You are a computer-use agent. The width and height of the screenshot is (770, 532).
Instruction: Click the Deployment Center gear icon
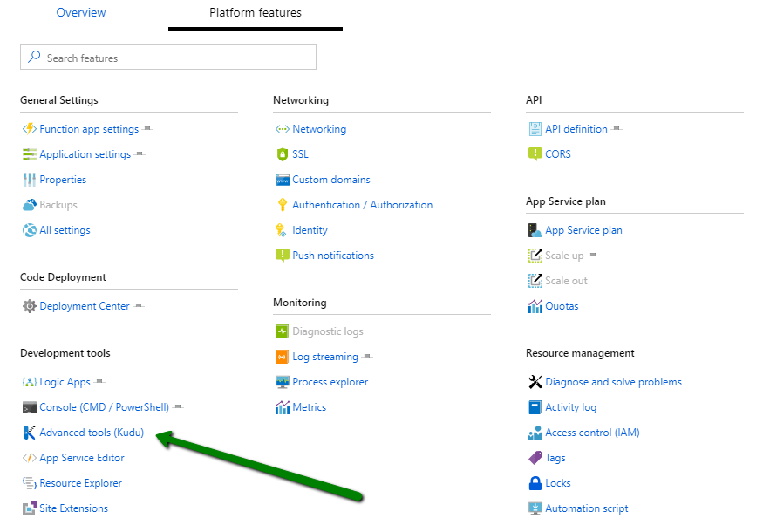point(30,306)
